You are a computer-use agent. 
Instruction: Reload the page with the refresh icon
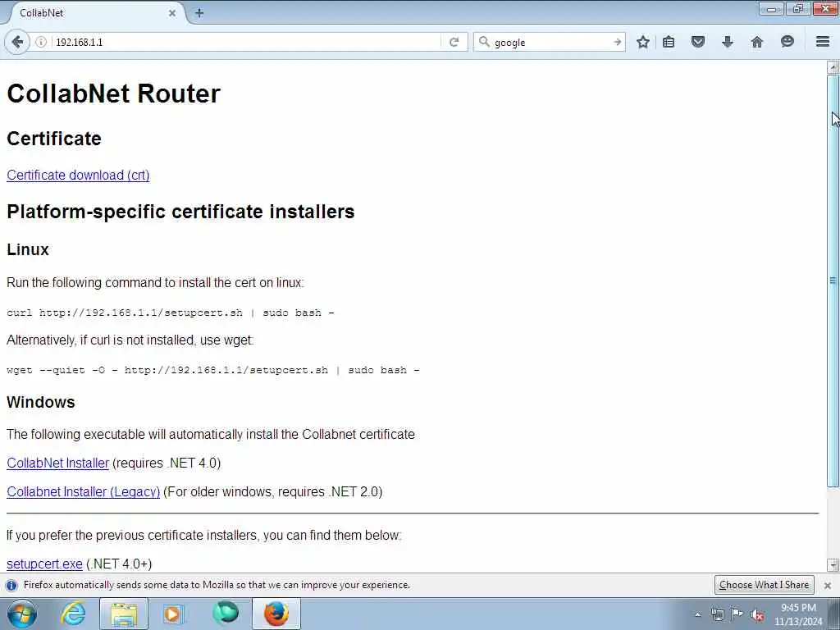(454, 42)
